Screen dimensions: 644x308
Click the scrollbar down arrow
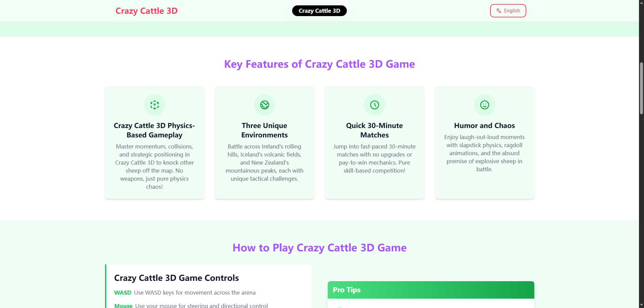[641, 305]
